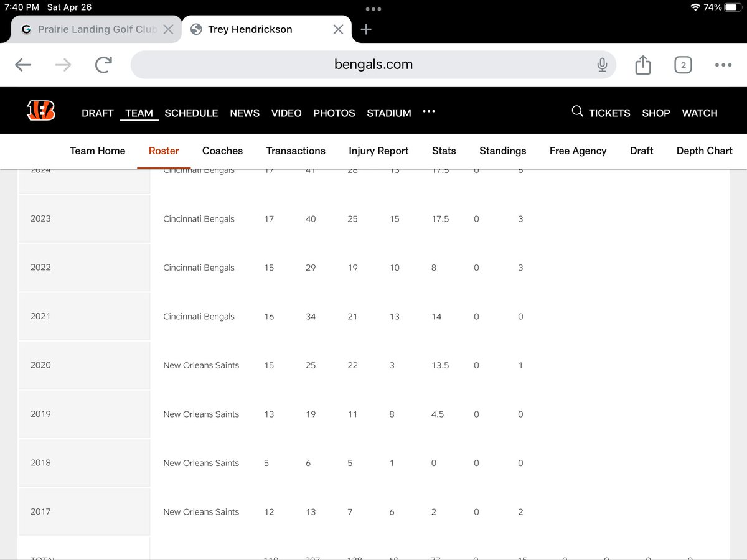Click New Orleans Saints in 2018 row
747x560 pixels.
[x=201, y=463]
